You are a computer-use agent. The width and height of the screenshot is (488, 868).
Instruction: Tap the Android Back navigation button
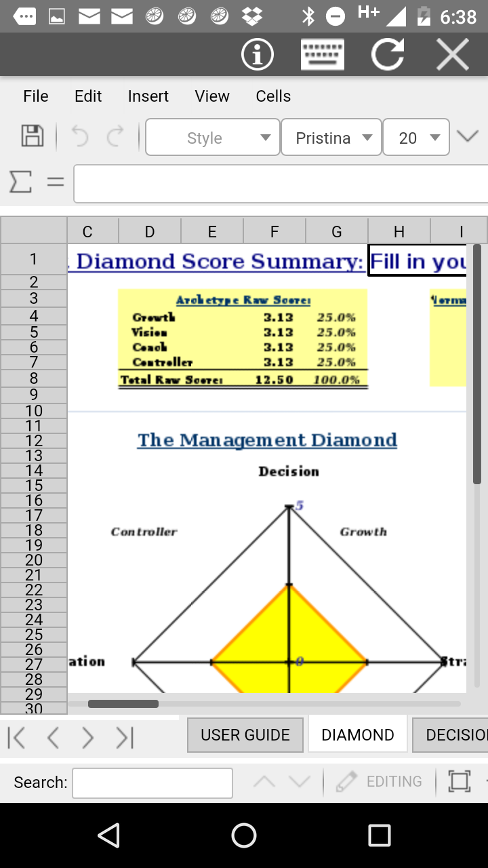[x=108, y=835]
